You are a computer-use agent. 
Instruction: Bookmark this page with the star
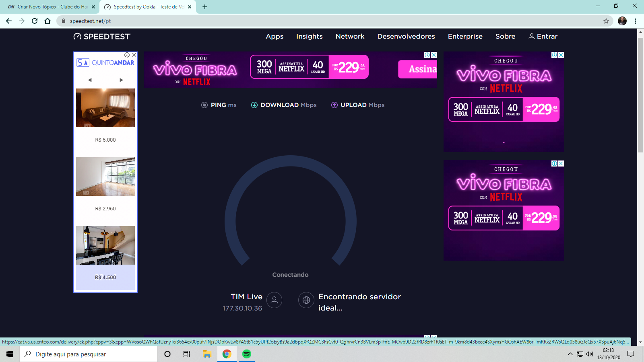[x=606, y=21]
